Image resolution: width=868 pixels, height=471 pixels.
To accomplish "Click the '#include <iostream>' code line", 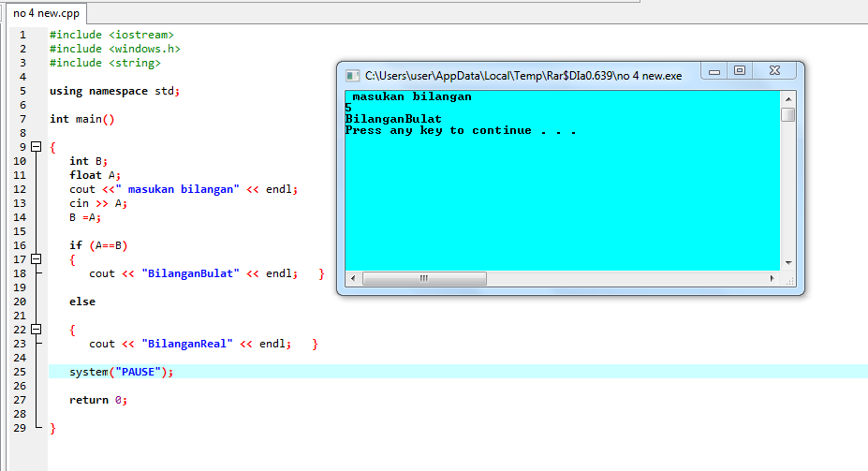I will coord(111,35).
